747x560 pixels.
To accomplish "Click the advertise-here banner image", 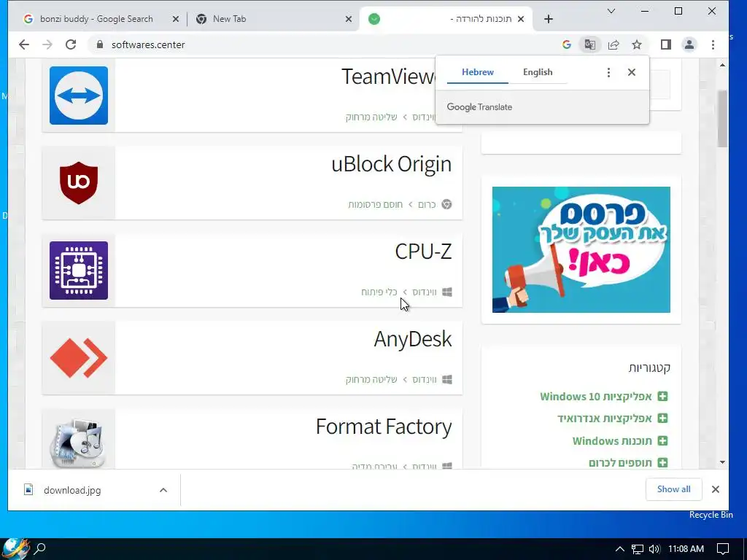I will pyautogui.click(x=581, y=249).
